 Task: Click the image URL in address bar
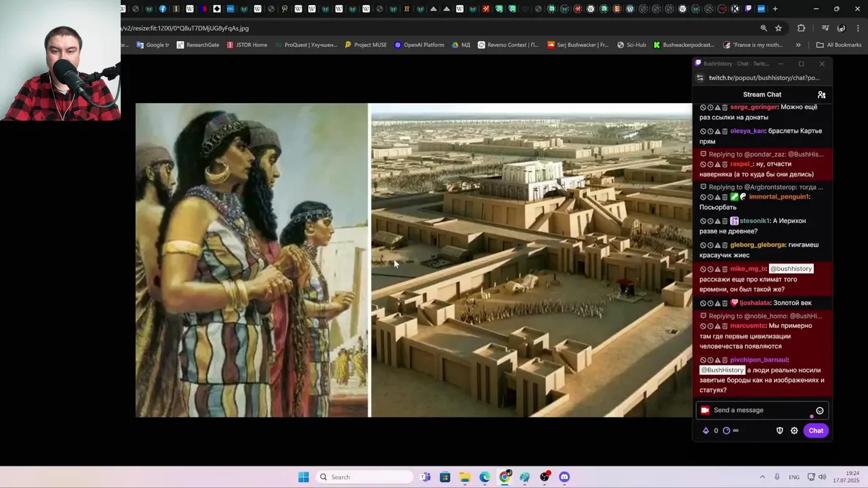pyautogui.click(x=185, y=28)
